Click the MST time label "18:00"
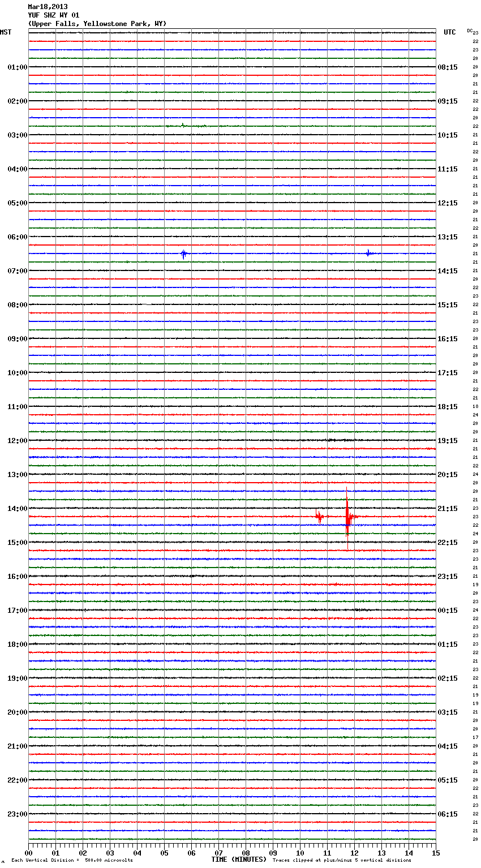 coord(18,644)
